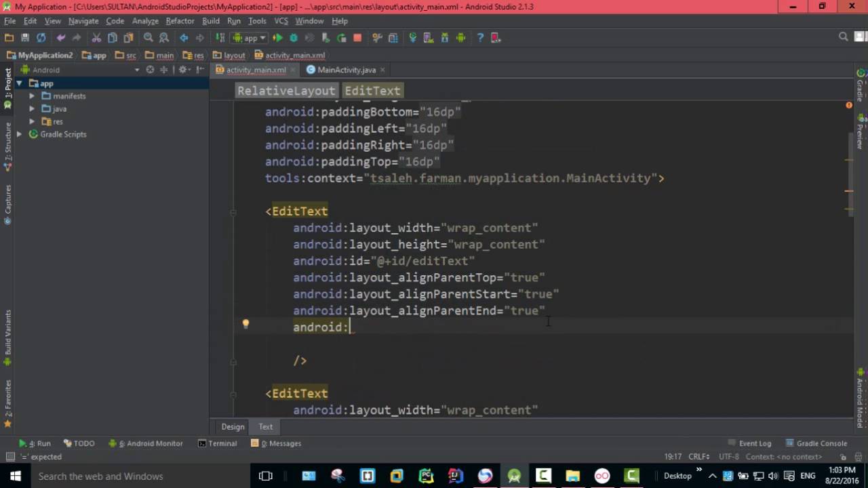Click the Cut scissors icon

click(96, 38)
